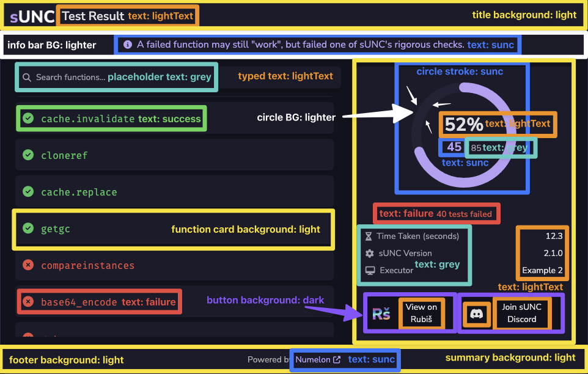Open the compareinstances function card
Screen dimensions: 588x374
point(174,265)
